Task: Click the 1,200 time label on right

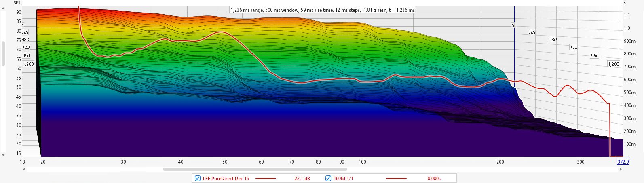Action: tap(613, 64)
